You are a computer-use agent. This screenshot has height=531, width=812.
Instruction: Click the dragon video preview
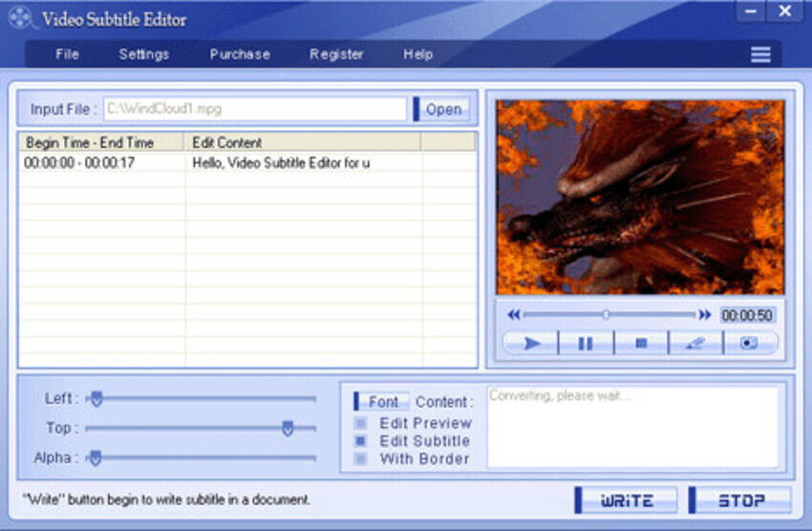pos(641,197)
